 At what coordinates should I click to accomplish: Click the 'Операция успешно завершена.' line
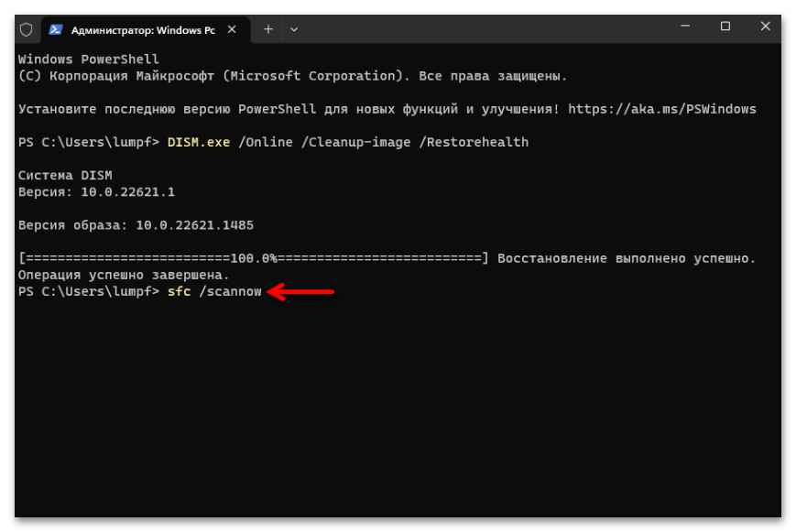[x=124, y=275]
